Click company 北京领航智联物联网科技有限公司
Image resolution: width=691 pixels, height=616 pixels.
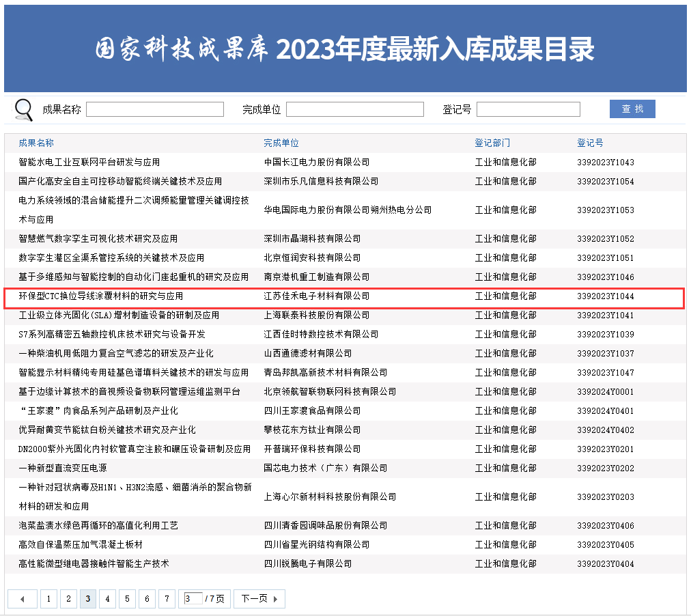tap(330, 391)
